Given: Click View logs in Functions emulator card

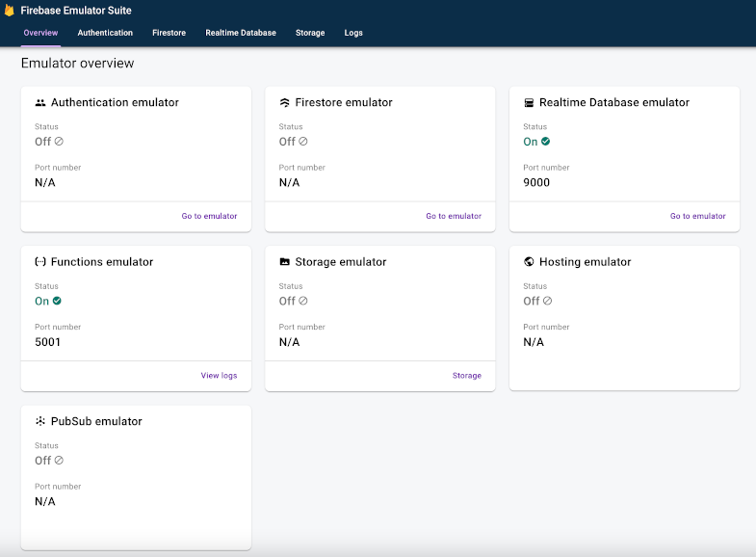Looking at the screenshot, I should 219,376.
